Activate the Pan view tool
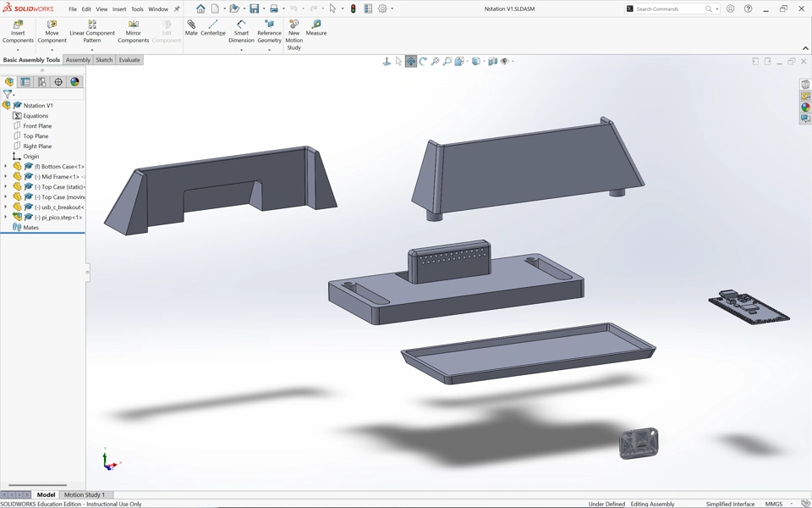 (x=411, y=61)
